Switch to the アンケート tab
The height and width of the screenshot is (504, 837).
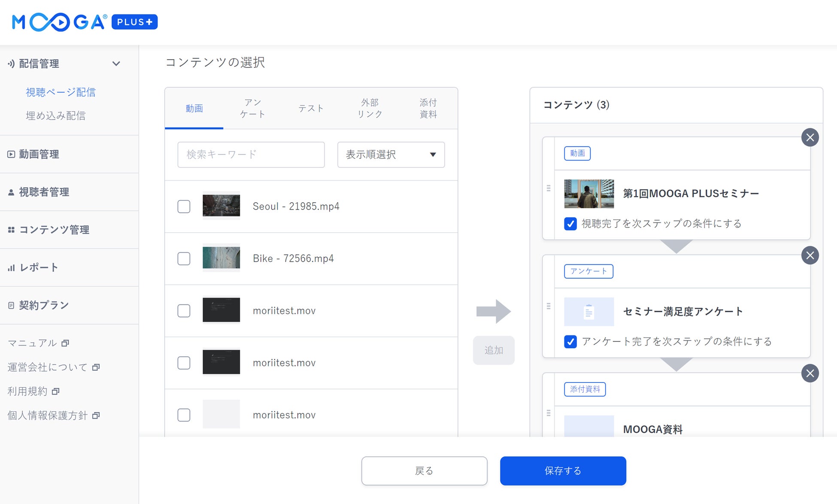(x=252, y=108)
